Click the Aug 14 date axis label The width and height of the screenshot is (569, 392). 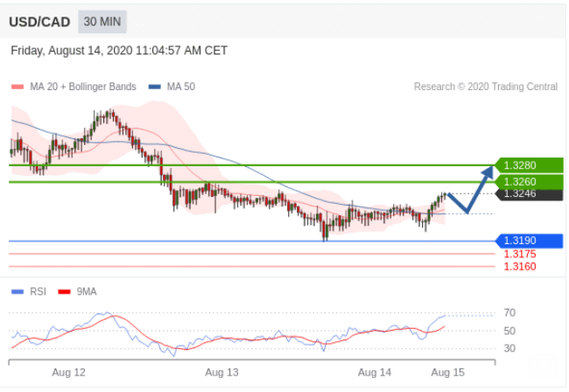point(375,372)
